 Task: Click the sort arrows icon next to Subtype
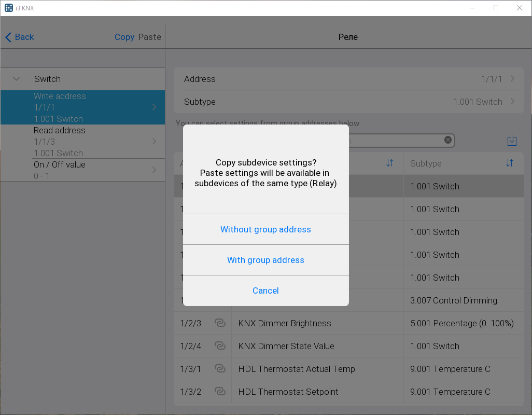point(510,163)
